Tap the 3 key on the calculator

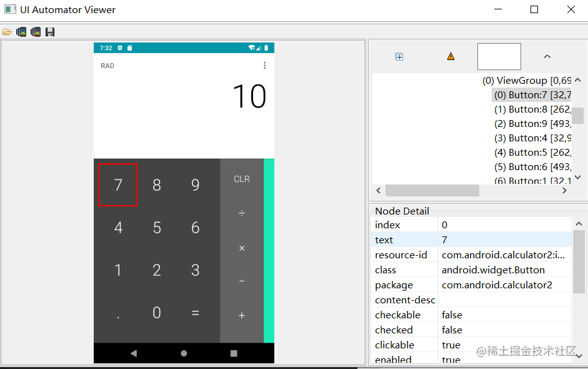[196, 270]
